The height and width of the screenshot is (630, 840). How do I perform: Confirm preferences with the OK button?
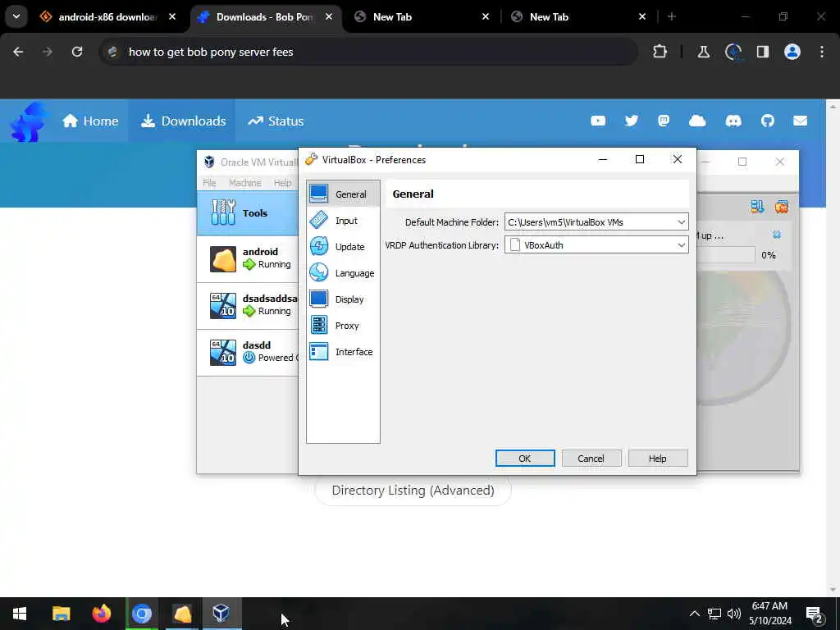point(524,458)
